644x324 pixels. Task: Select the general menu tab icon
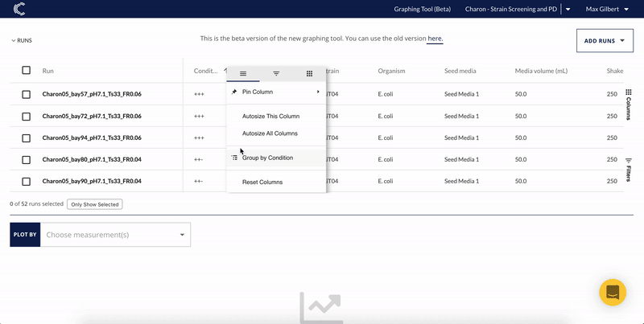(243, 73)
